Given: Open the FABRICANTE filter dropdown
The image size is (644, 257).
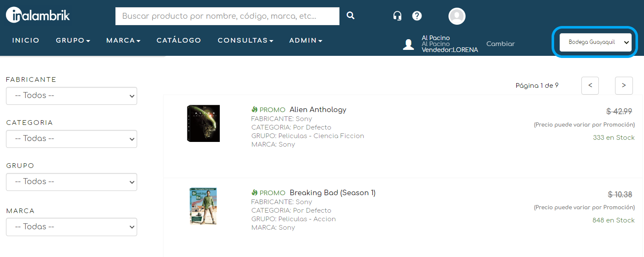Looking at the screenshot, I should [x=72, y=96].
